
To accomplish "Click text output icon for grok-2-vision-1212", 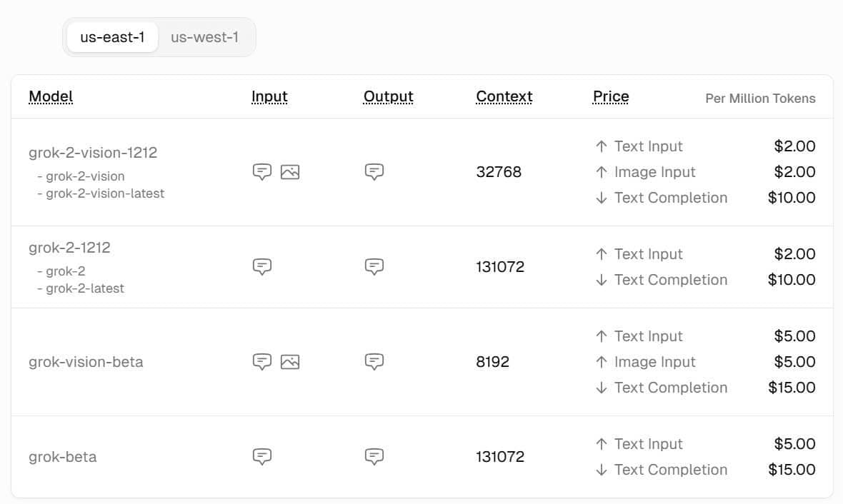I will tap(374, 172).
